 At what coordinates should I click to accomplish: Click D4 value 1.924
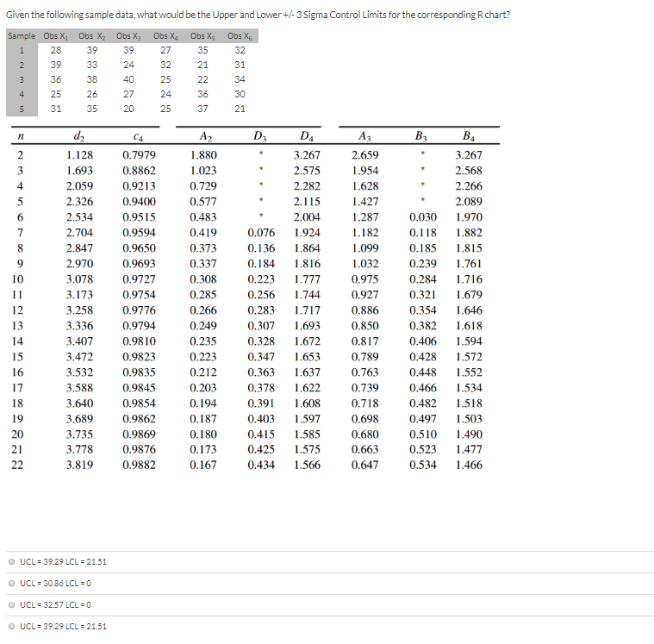point(307,233)
